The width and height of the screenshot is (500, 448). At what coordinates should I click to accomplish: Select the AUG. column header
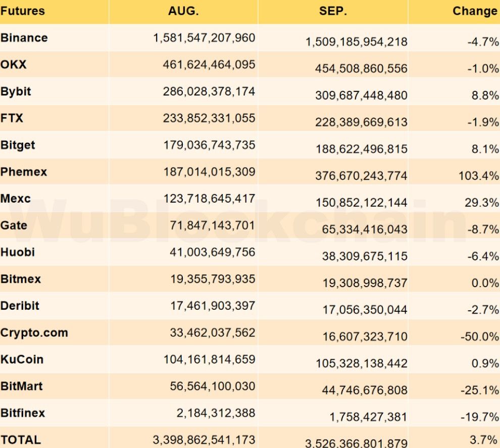tap(183, 11)
